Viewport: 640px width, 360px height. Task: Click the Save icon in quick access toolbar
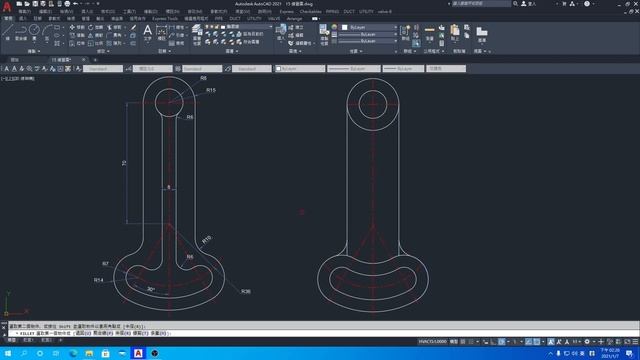coord(36,4)
